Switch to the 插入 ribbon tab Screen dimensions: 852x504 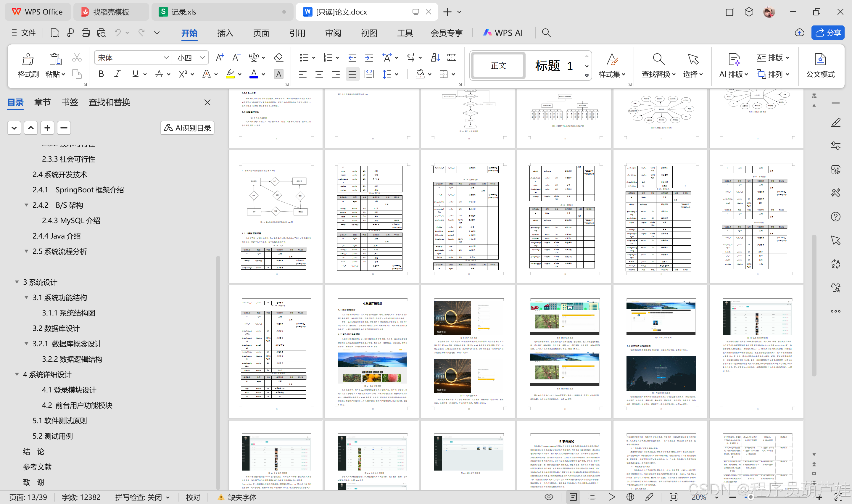[x=225, y=33]
